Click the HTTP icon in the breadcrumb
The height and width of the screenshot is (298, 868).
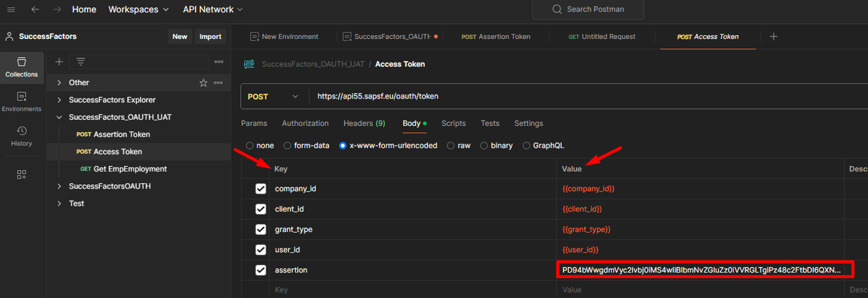[x=249, y=64]
